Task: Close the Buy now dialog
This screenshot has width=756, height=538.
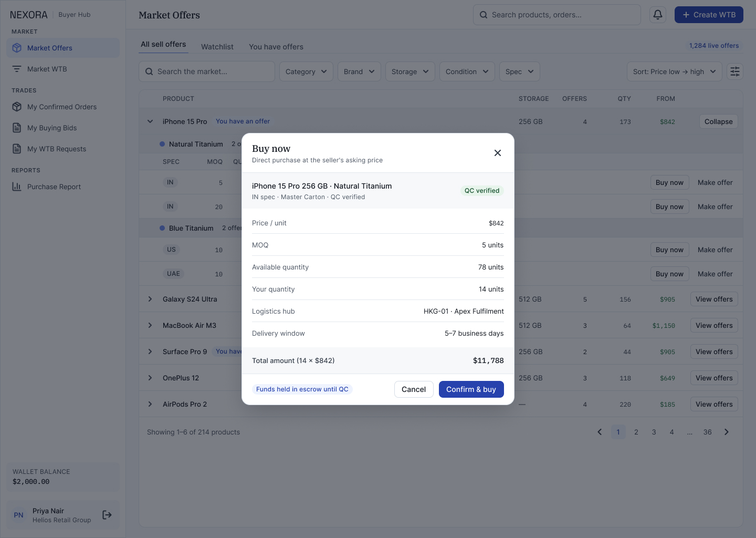Action: (498, 153)
